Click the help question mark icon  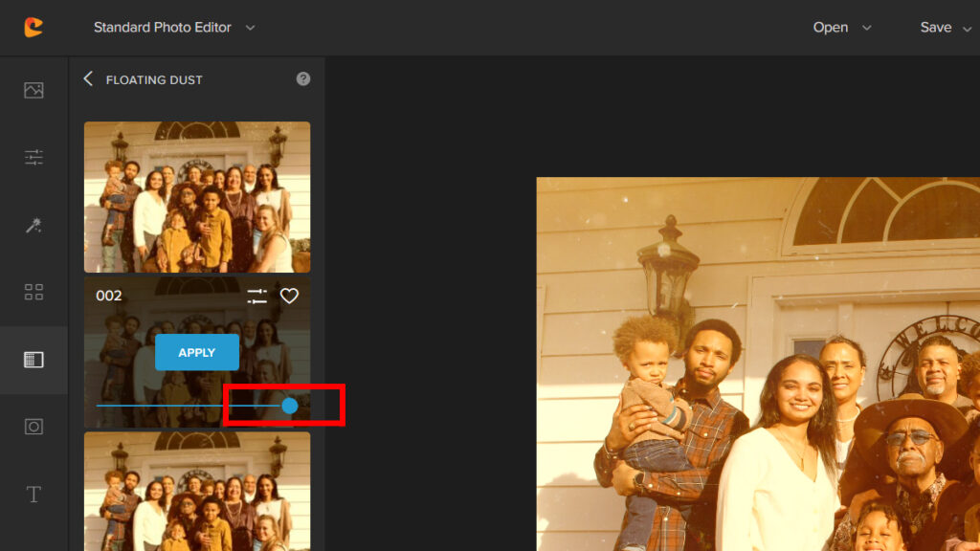[x=303, y=79]
